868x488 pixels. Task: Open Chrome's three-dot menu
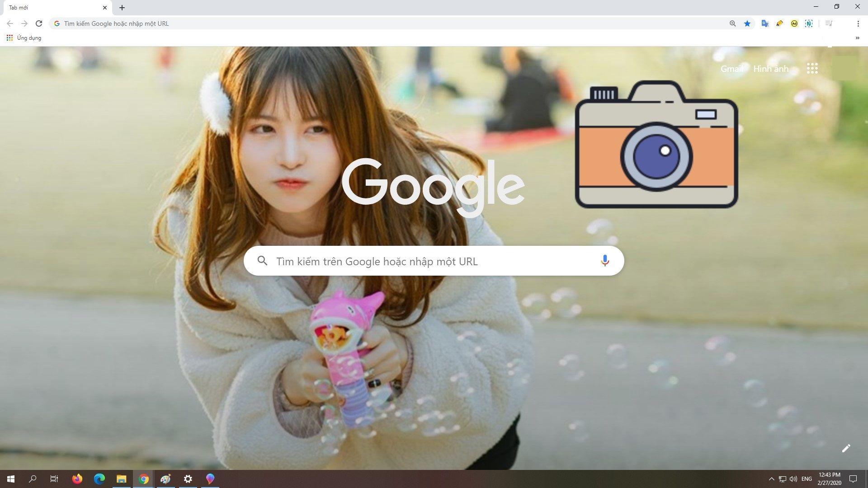[858, 23]
